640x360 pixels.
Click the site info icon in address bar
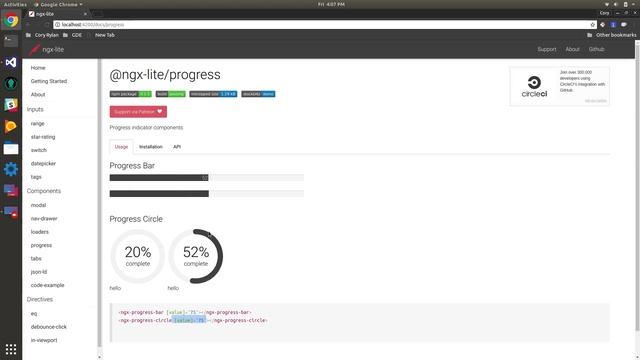pos(58,24)
